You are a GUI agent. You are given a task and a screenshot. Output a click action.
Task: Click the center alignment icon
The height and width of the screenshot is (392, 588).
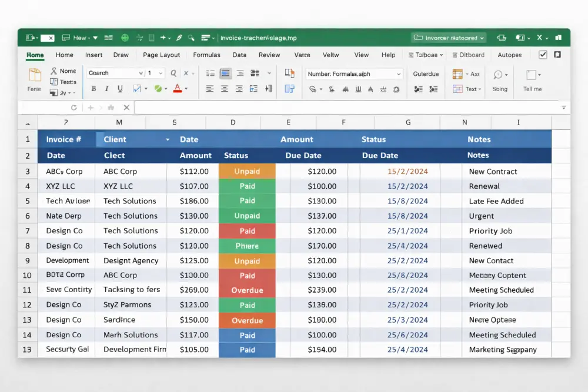tap(225, 88)
